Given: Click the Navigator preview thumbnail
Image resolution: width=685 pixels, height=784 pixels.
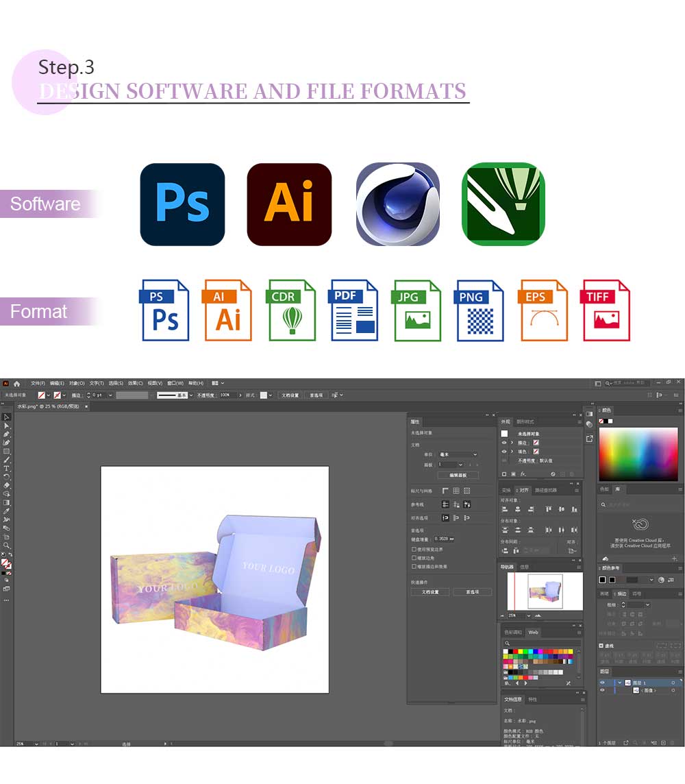Looking at the screenshot, I should 545,591.
